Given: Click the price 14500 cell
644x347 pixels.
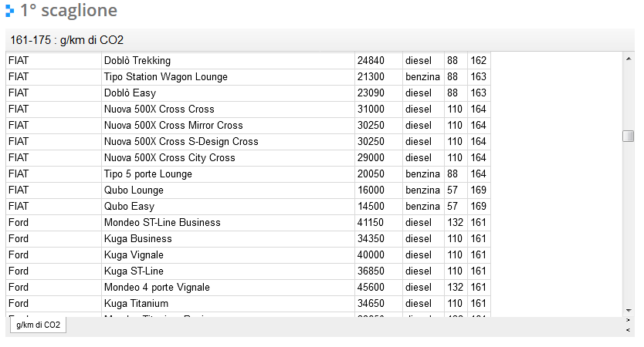Looking at the screenshot, I should click(x=378, y=207).
